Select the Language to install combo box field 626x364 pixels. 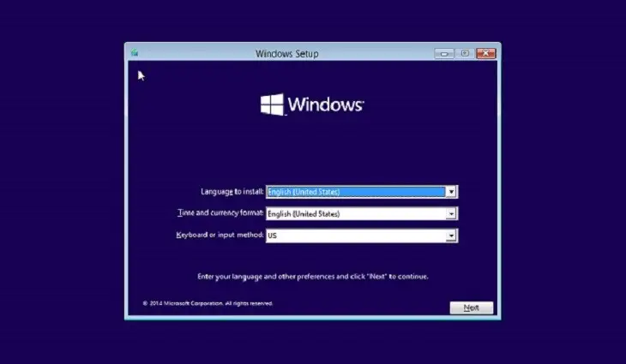coord(362,192)
